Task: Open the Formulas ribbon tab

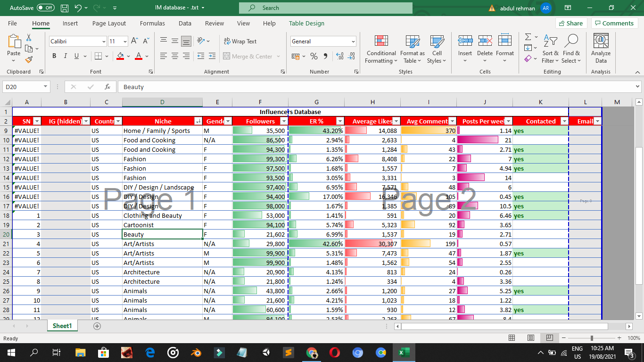Action: point(152,23)
